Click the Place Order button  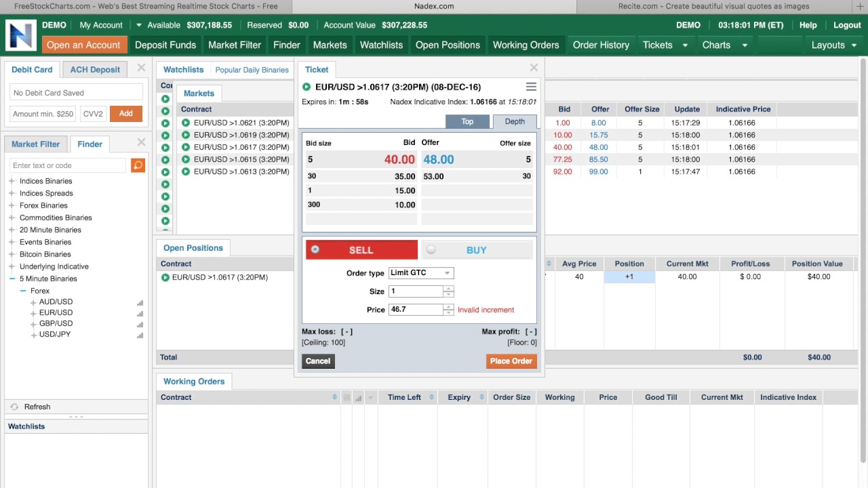511,361
